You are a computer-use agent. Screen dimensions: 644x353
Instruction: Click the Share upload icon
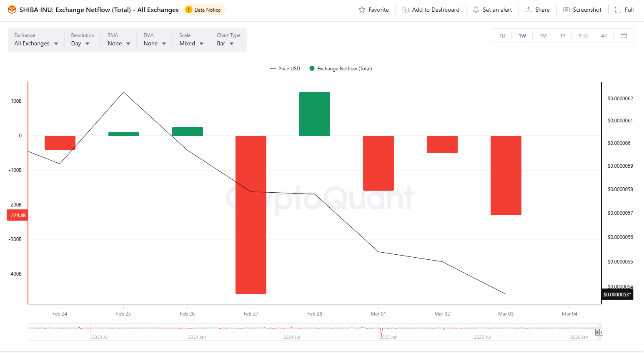(528, 10)
